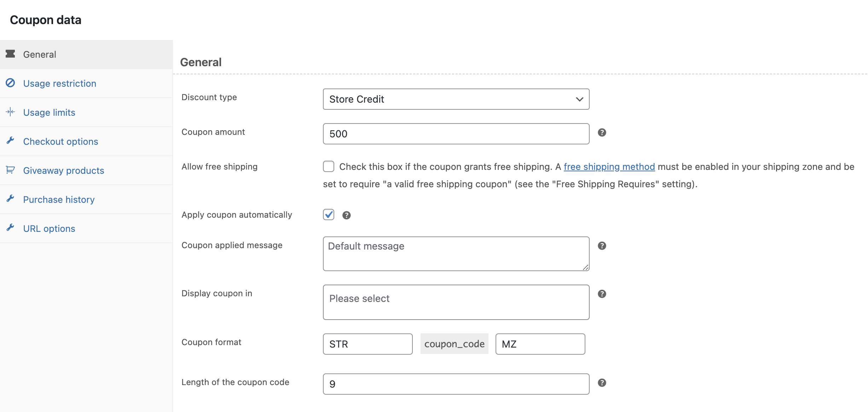Image resolution: width=868 pixels, height=412 pixels.
Task: Click help icon for Coupon applied message
Action: click(602, 246)
